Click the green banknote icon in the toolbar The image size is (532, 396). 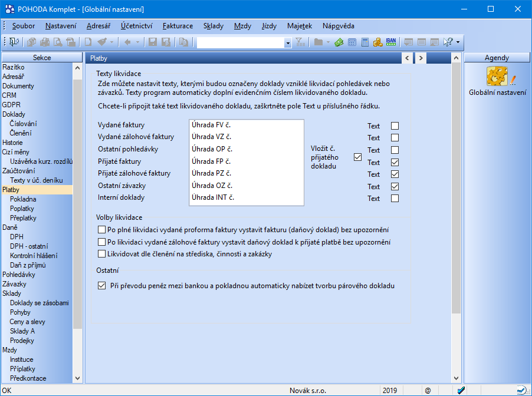(x=339, y=42)
